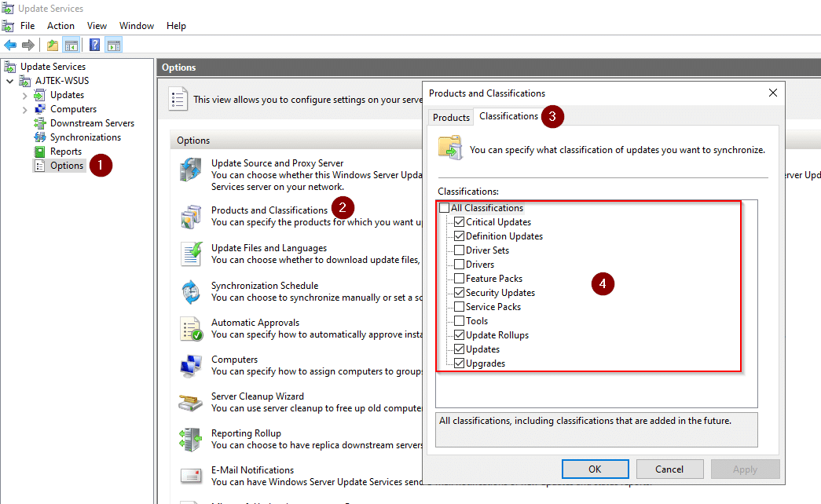Uncheck the Upgrades checkbox
The image size is (821, 504).
(x=459, y=363)
